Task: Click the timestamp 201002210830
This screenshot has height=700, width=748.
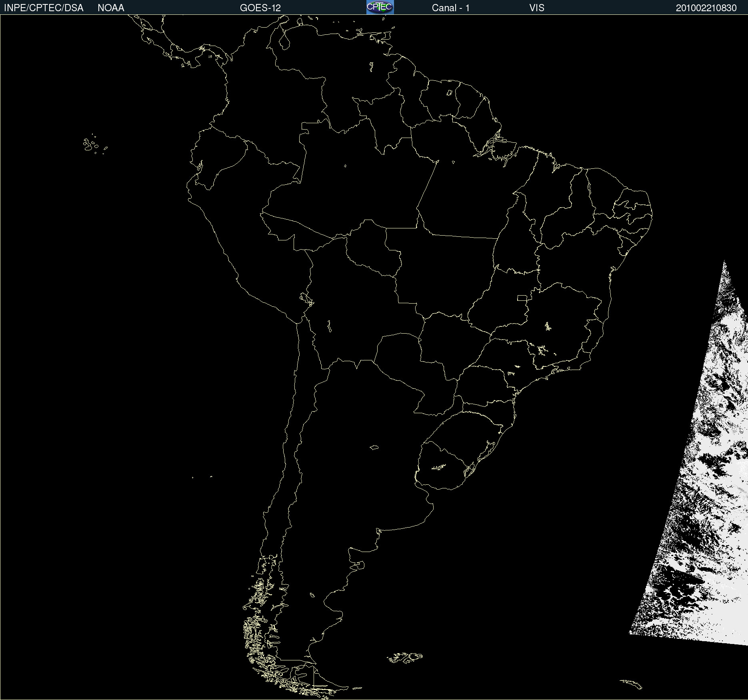Action: (706, 8)
